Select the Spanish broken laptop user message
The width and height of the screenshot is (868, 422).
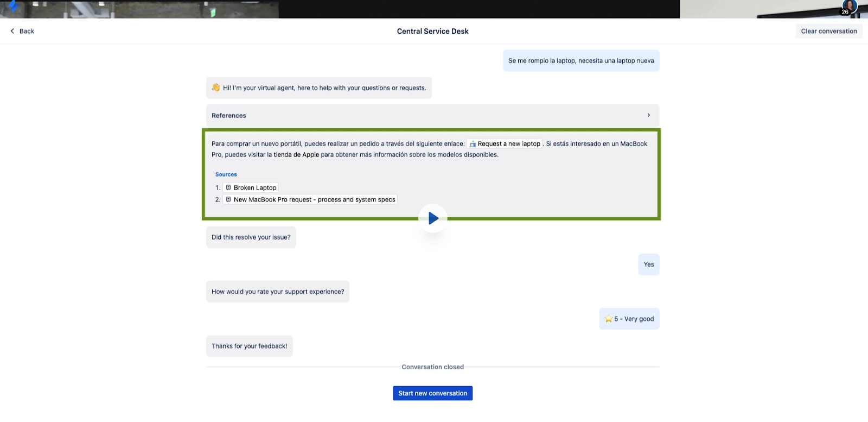[580, 61]
